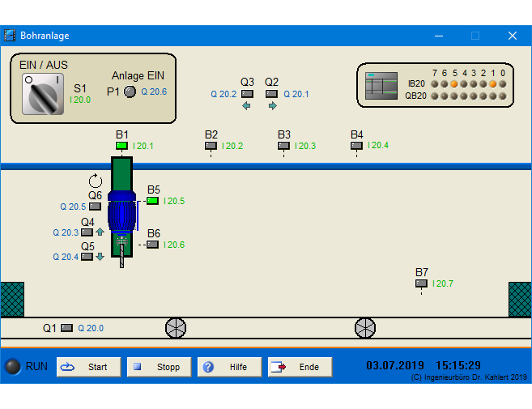Click the IB20 bit 5 LED
Screen dimensions: 532x409
tap(454, 84)
